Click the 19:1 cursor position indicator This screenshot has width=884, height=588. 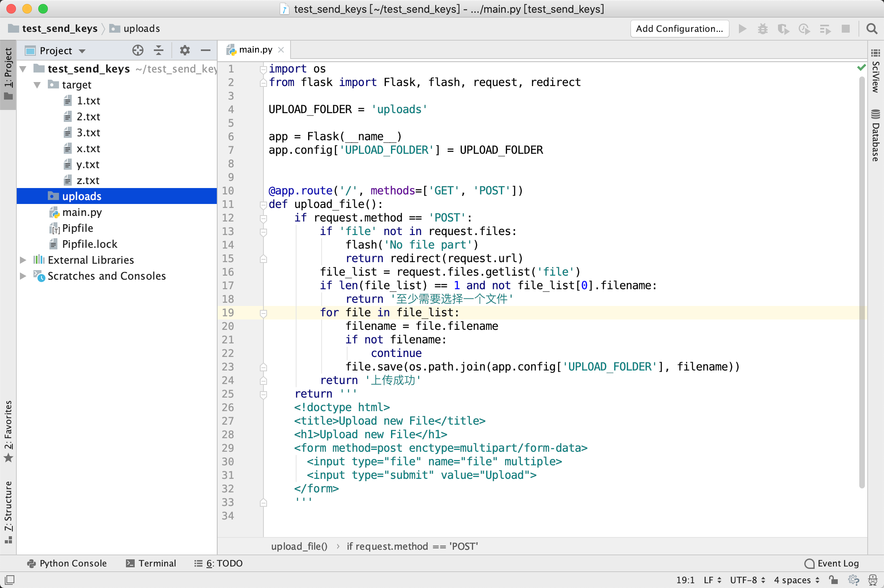(x=685, y=580)
